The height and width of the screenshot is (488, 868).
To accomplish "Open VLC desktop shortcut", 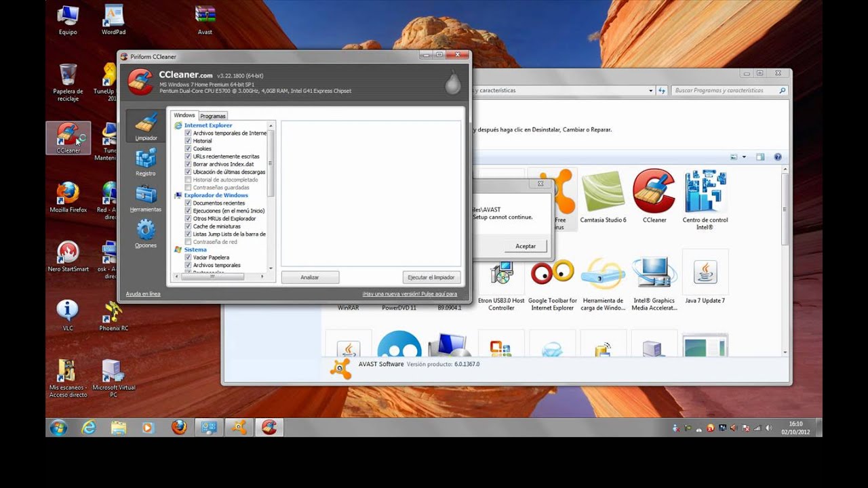I will 68,315.
